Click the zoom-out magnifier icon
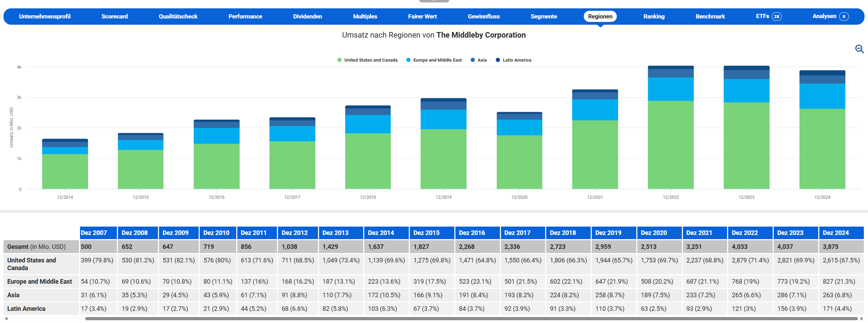The image size is (868, 323). (859, 49)
